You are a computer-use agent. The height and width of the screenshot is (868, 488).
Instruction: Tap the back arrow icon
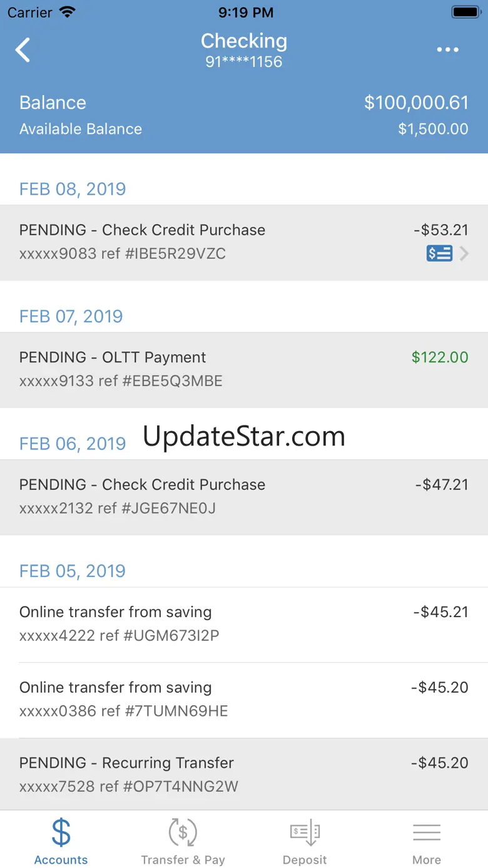click(23, 50)
